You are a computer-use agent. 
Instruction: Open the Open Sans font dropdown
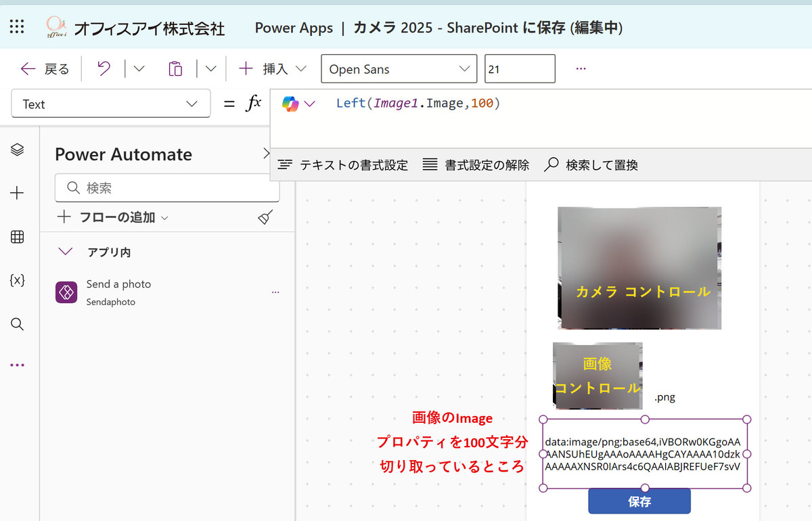pos(399,69)
